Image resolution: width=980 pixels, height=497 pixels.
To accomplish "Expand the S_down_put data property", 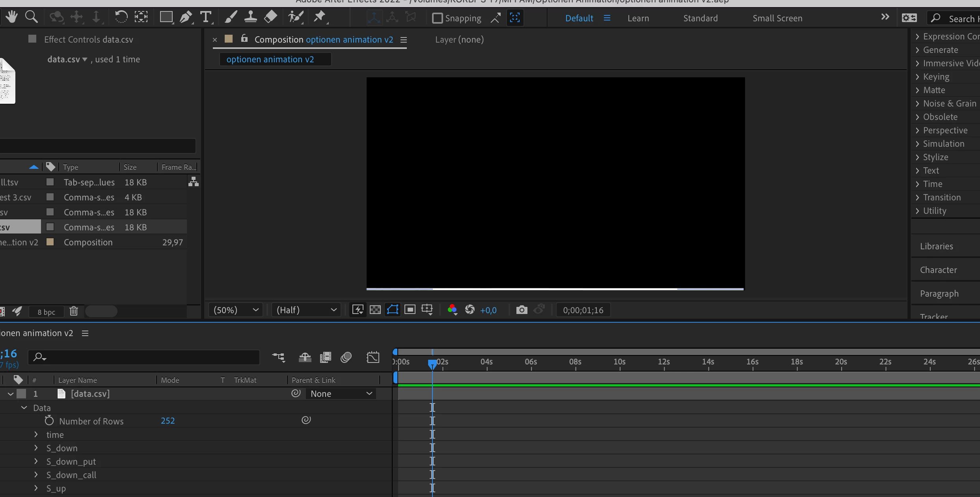I will 36,461.
